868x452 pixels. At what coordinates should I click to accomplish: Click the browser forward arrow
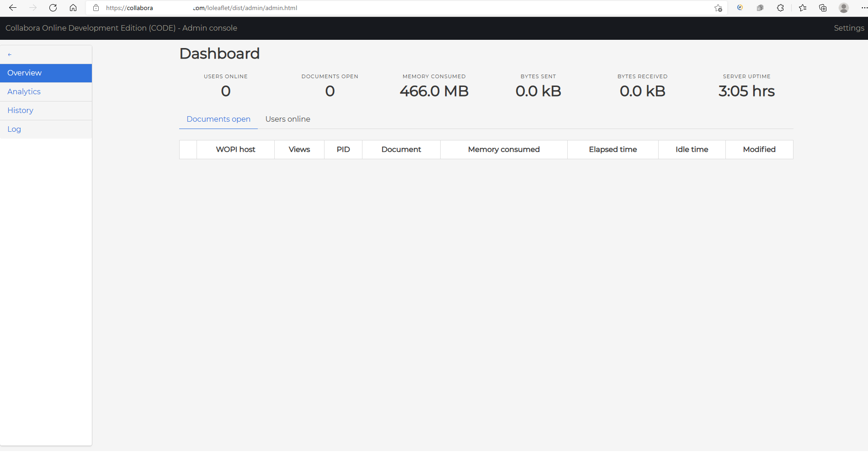(33, 8)
